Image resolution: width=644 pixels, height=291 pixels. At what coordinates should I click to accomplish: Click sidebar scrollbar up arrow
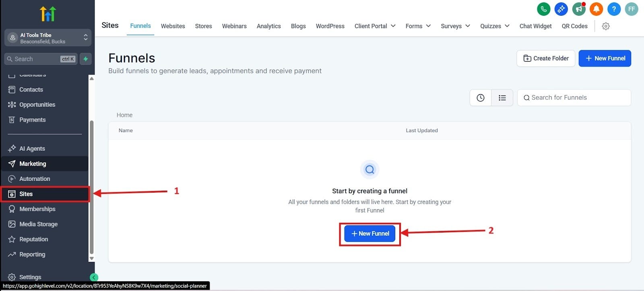(92, 79)
